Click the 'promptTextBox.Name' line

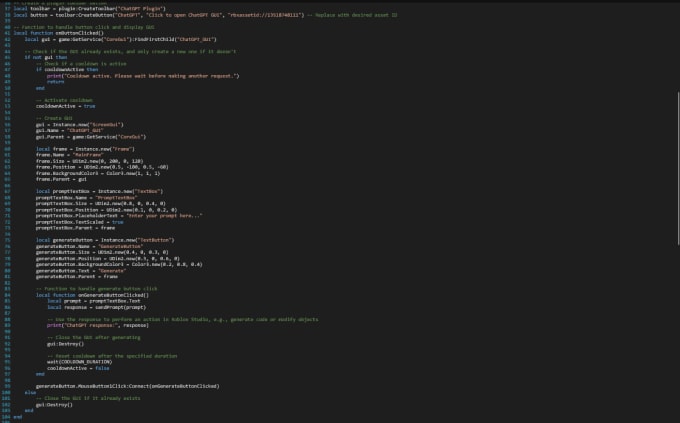87,198
